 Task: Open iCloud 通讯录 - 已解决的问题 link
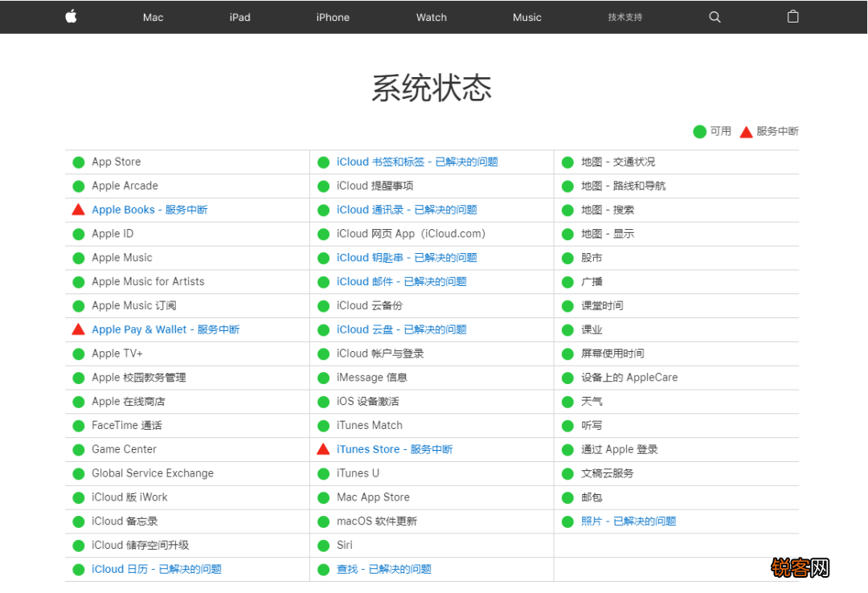click(407, 209)
